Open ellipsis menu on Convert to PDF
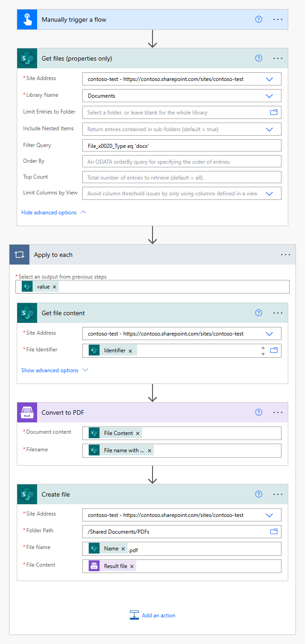 pyautogui.click(x=278, y=412)
